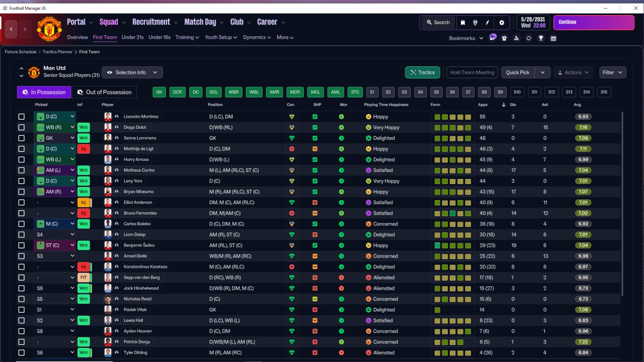Click Sepp van den Berg's red morale icon
The image size is (644, 362).
click(342, 278)
